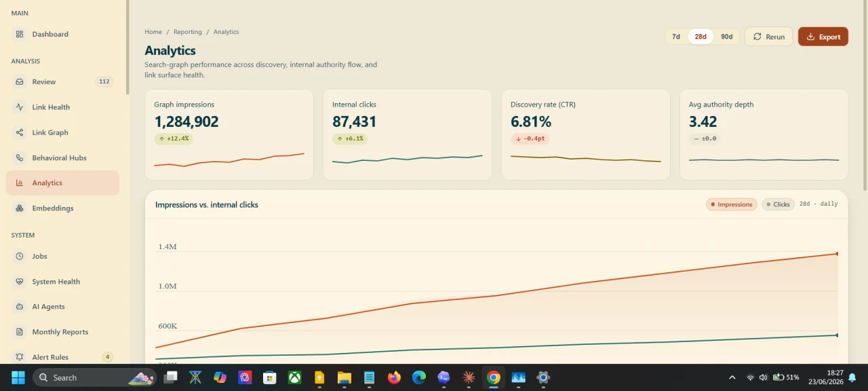Toggle the Clicks series in chart legend
The width and height of the screenshot is (868, 391).
pos(778,204)
